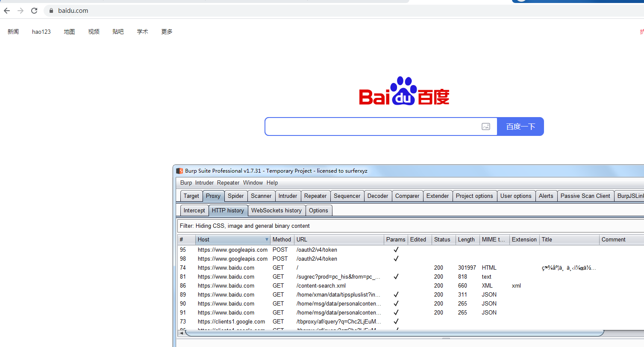
Task: Switch to the Extender tab
Action: pos(438,196)
